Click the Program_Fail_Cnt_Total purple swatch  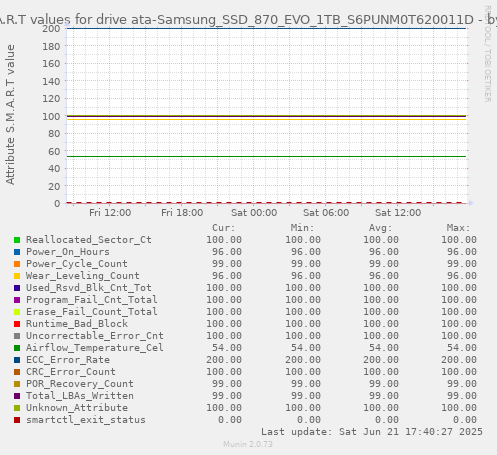pyautogui.click(x=17, y=300)
